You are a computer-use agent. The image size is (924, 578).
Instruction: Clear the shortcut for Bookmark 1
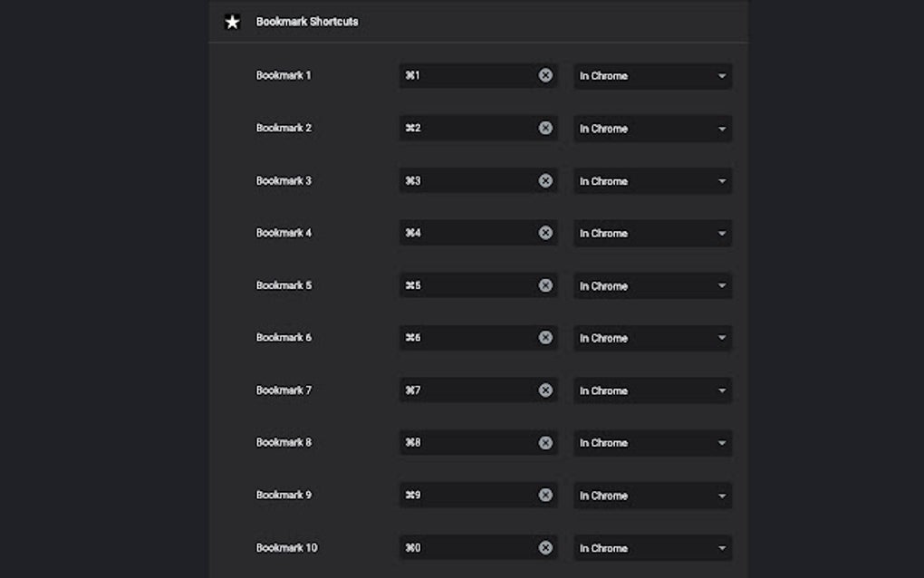(545, 75)
